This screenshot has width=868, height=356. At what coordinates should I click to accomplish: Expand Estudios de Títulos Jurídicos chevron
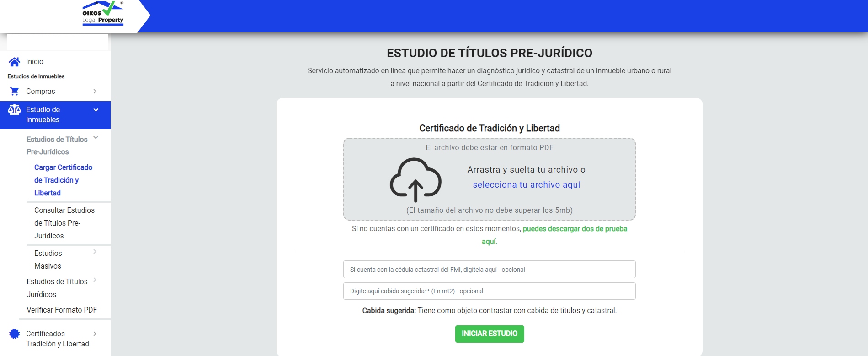[x=95, y=280]
